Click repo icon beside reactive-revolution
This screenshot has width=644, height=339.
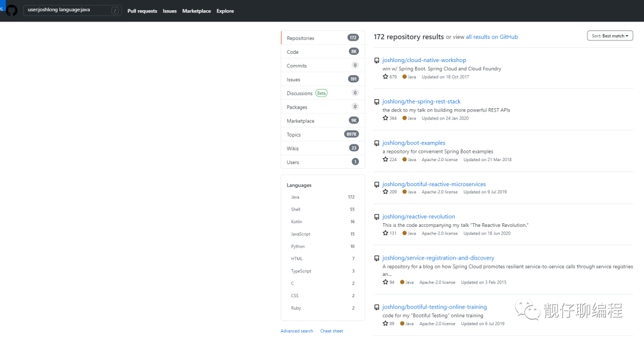377,217
